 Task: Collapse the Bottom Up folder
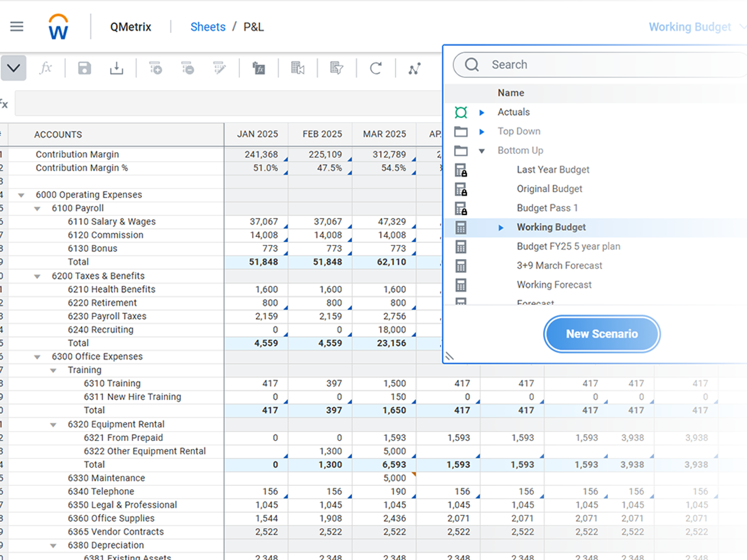click(x=482, y=151)
